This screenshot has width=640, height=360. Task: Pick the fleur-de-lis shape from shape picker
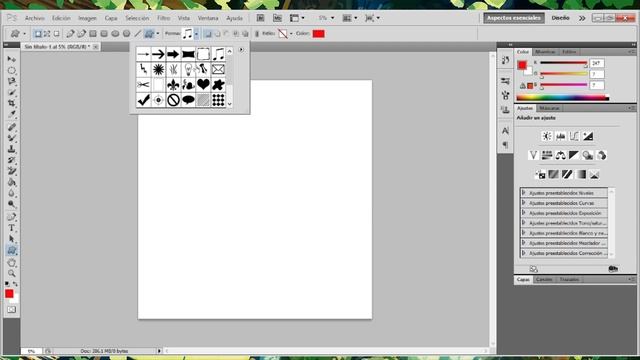tap(173, 84)
